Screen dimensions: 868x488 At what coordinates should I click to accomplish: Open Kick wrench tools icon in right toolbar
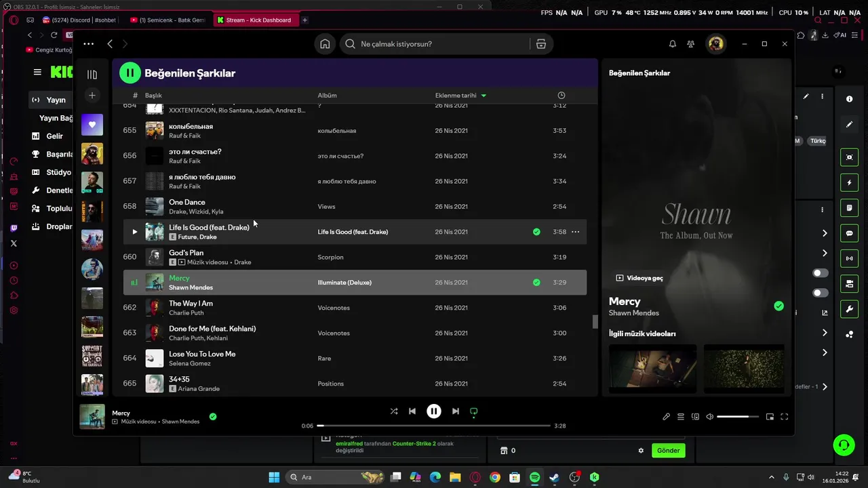click(849, 310)
